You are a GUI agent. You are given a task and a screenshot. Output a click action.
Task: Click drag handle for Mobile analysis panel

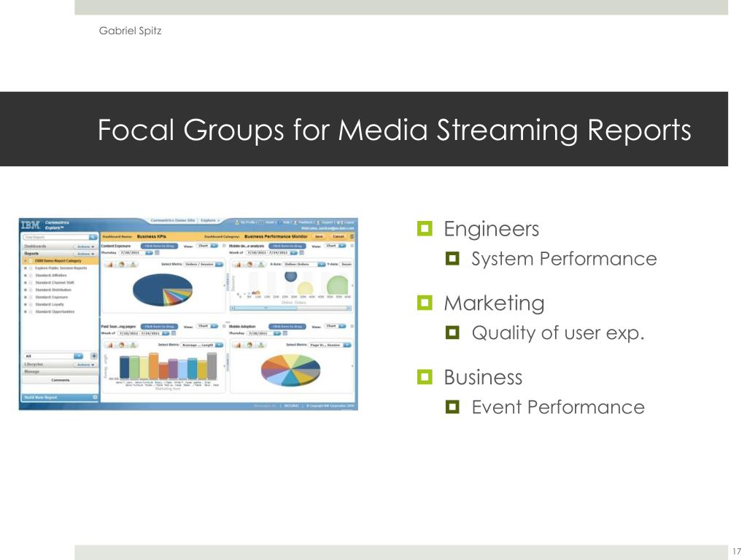coord(287,246)
